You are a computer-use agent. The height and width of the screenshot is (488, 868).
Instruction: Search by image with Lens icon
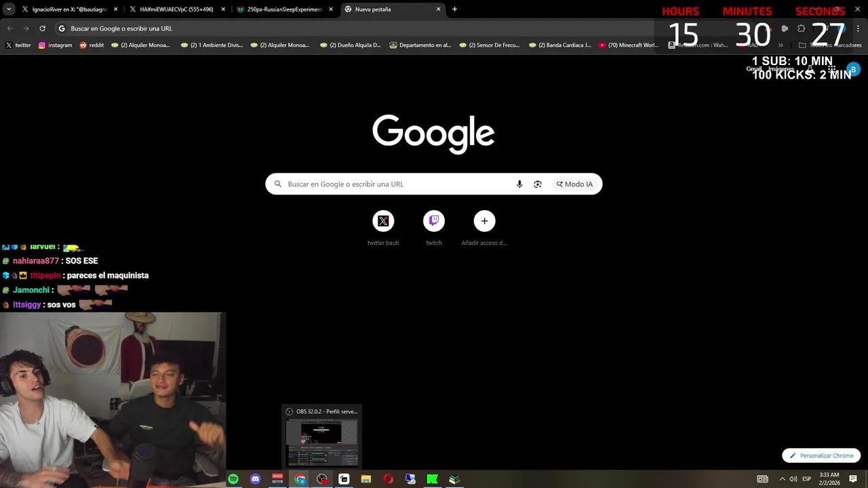[538, 184]
